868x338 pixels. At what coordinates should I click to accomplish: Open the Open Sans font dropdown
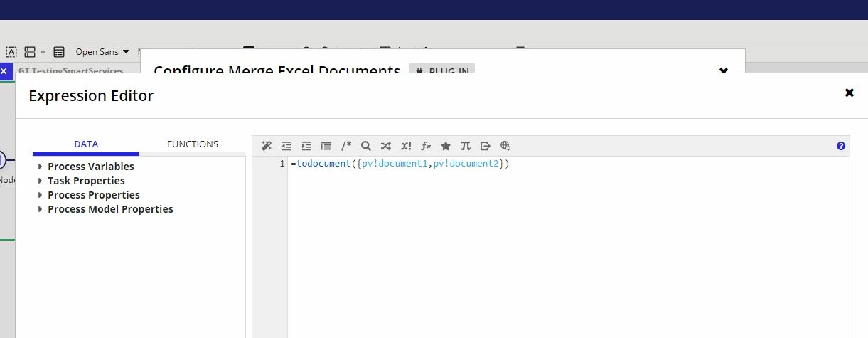(103, 52)
